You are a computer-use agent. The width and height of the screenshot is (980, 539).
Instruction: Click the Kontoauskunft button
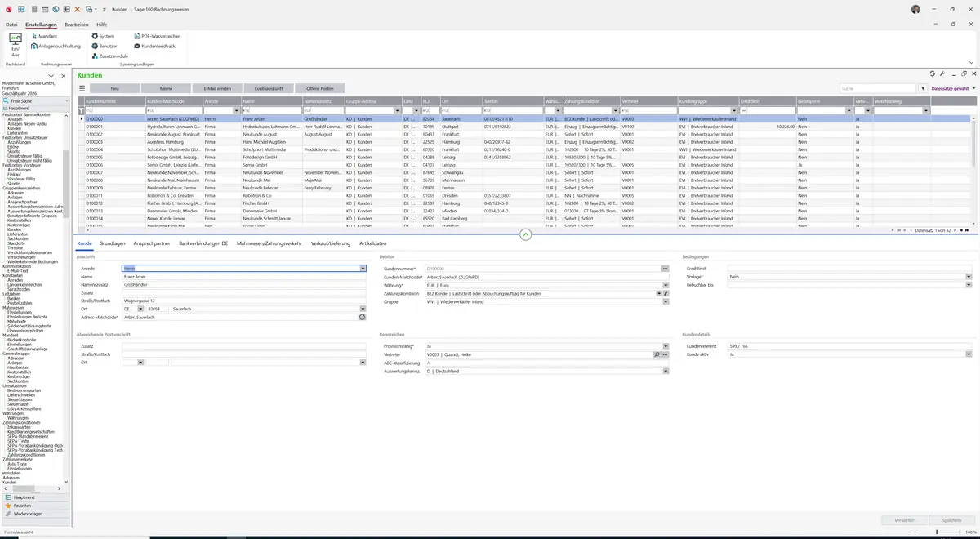coord(269,88)
